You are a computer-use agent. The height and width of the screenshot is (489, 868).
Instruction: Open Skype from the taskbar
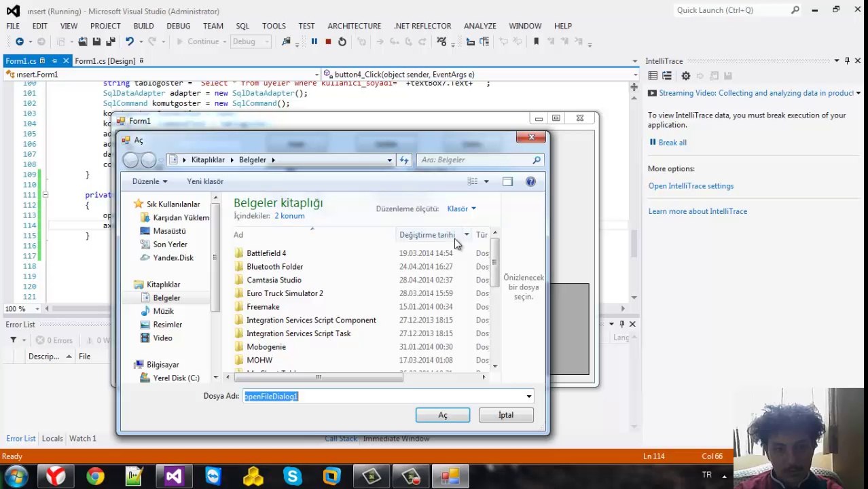tap(293, 476)
